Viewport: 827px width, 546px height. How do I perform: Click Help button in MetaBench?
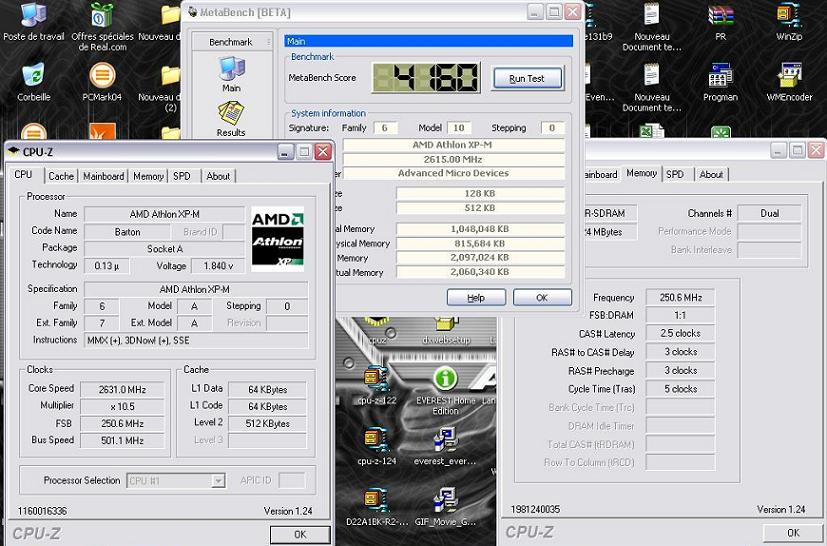pos(476,298)
